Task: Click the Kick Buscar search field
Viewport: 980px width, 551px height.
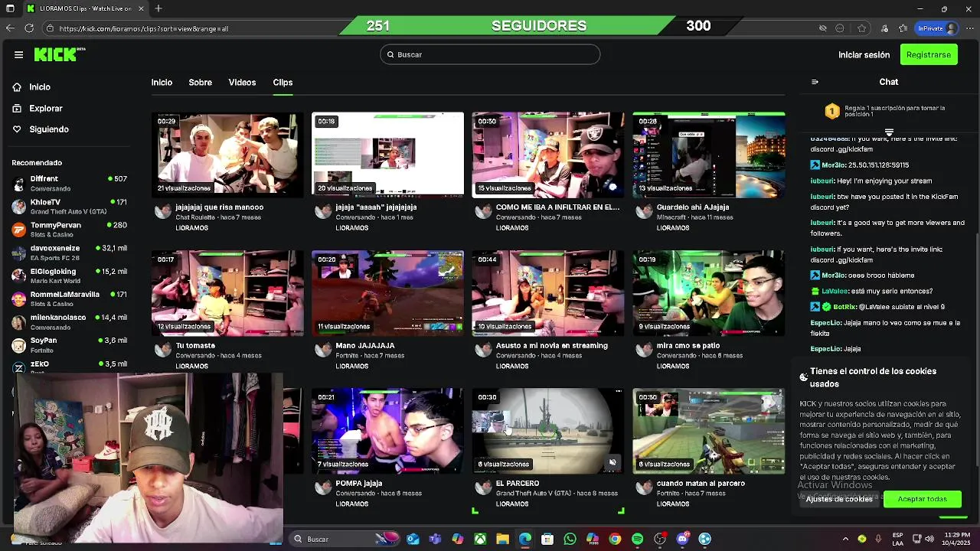Action: pyautogui.click(x=490, y=54)
